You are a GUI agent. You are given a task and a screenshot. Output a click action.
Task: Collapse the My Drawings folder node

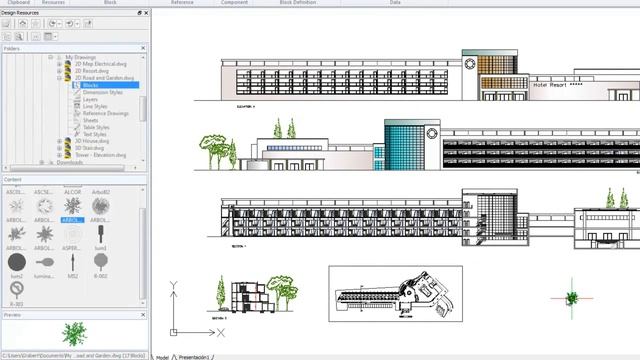(x=51, y=57)
